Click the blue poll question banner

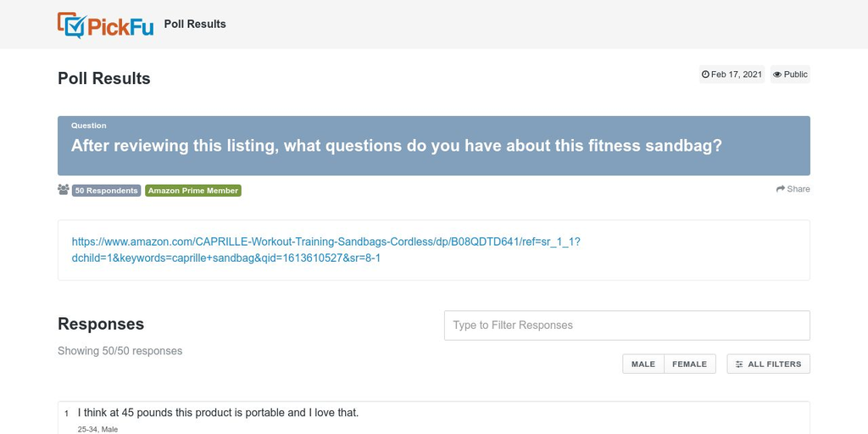tap(434, 146)
